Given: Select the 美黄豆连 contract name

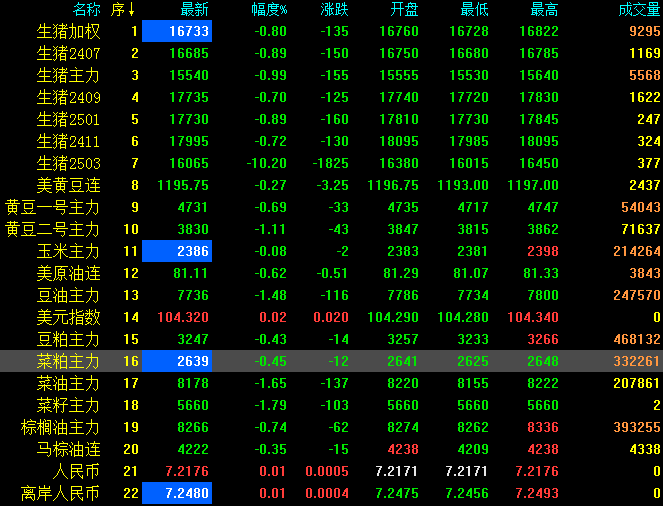Looking at the screenshot, I should tap(68, 185).
